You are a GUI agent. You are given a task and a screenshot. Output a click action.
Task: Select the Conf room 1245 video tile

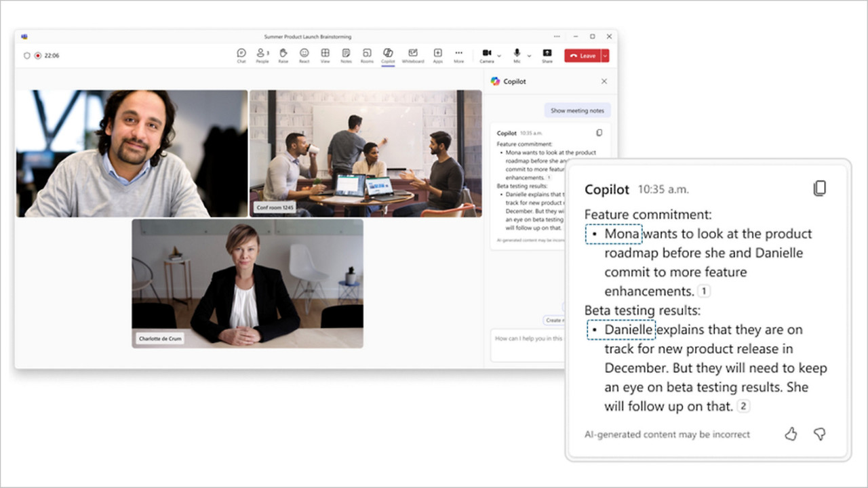coord(366,153)
